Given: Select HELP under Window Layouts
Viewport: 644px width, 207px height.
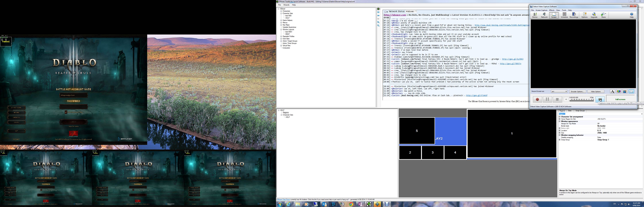Looking at the screenshot, I should [287, 34].
